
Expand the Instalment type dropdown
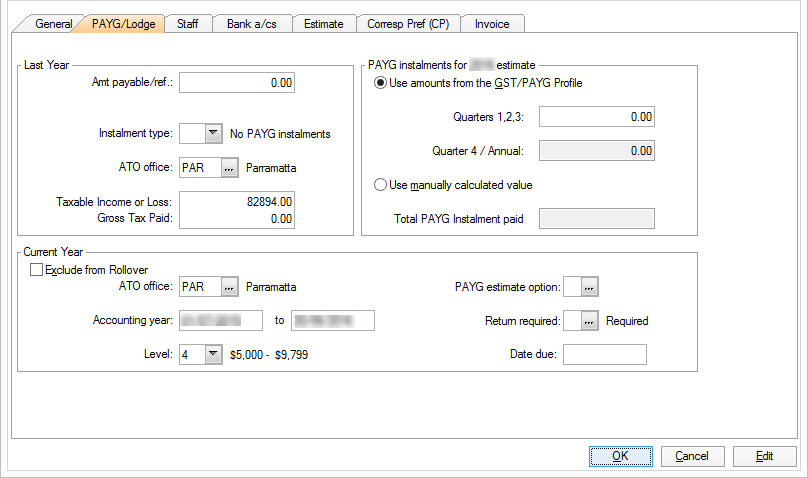[213, 134]
